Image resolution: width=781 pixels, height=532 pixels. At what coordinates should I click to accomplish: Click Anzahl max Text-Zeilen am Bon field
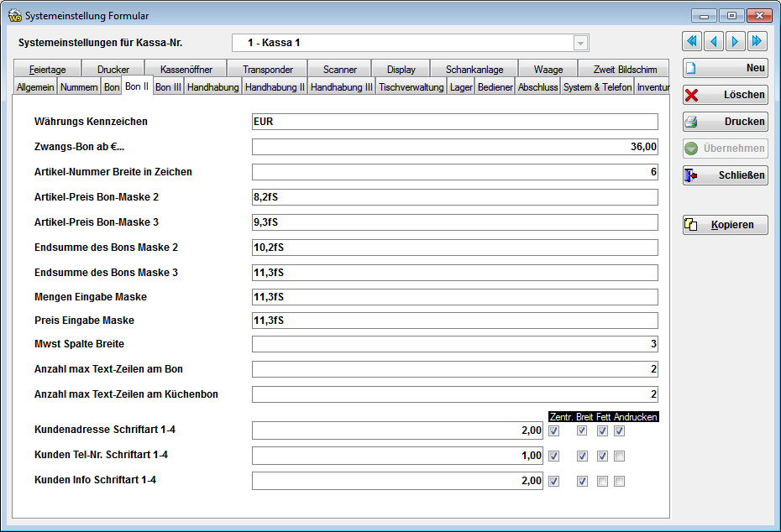pyautogui.click(x=455, y=369)
